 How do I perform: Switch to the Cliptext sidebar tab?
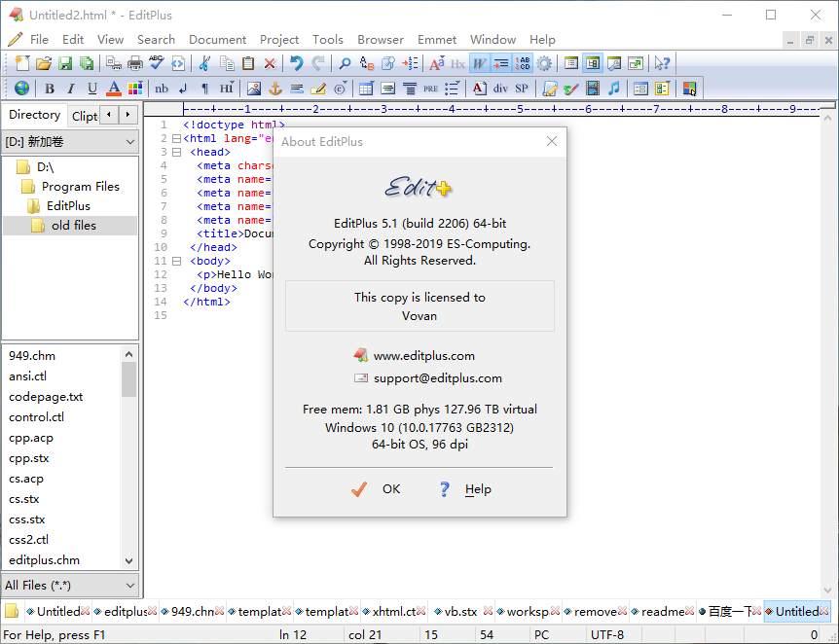tap(85, 116)
